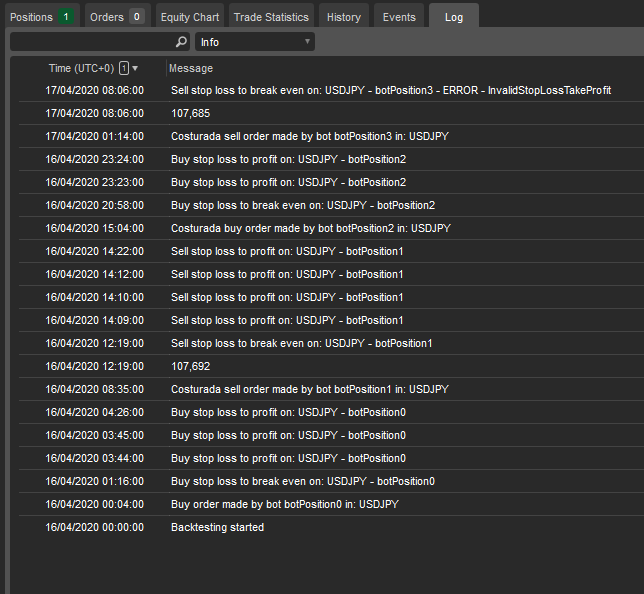Select the 16/04/2020 23:23:00 log row
This screenshot has height=594, width=644.
331,182
